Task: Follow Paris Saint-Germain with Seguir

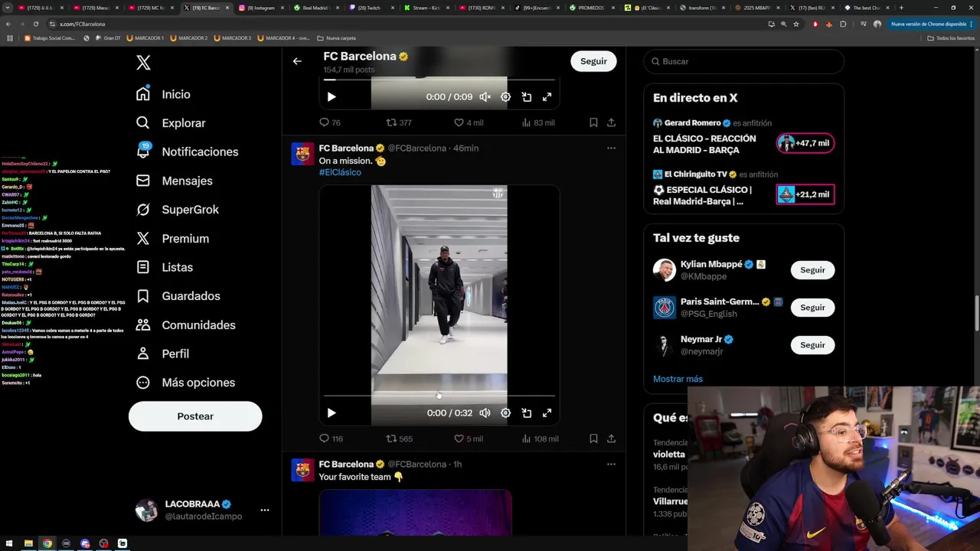Action: pos(812,308)
